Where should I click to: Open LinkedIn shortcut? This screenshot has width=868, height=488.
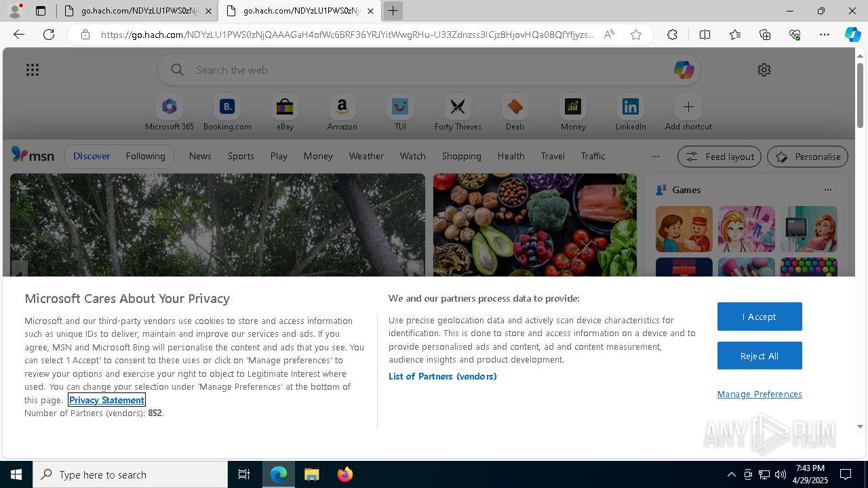coord(631,113)
